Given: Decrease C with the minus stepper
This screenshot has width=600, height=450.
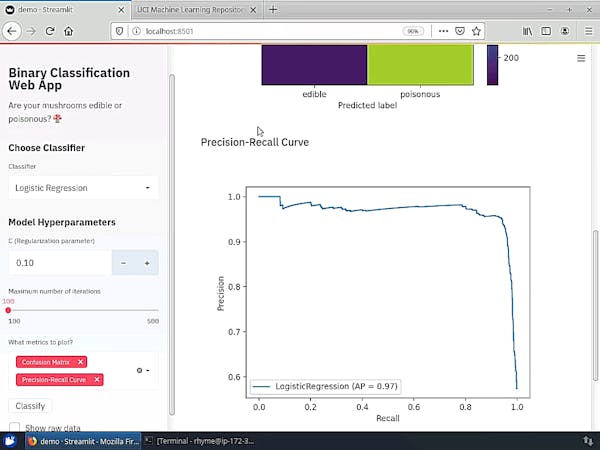Looking at the screenshot, I should click(123, 263).
